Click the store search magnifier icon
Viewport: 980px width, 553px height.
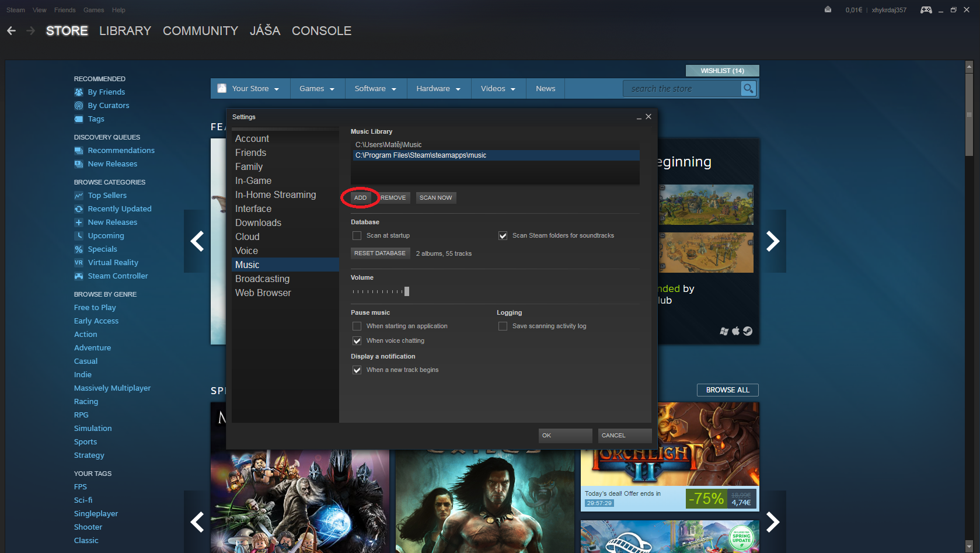click(748, 89)
